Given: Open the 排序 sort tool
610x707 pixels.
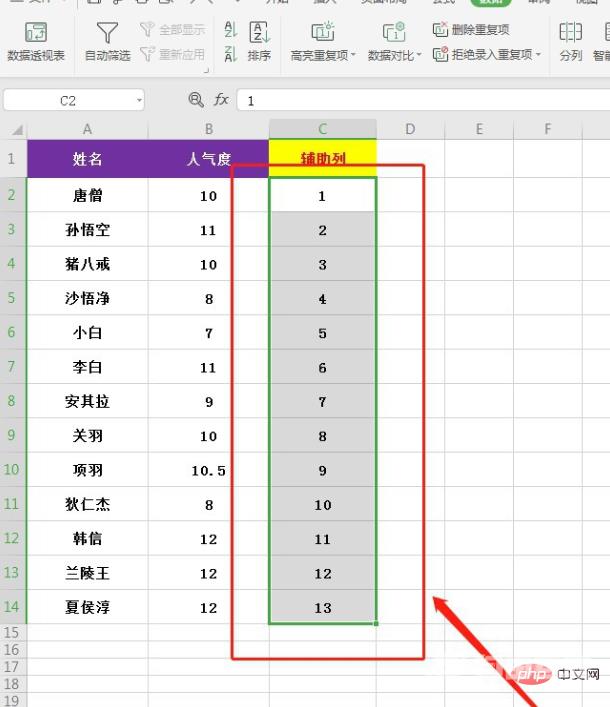Looking at the screenshot, I should click(259, 42).
